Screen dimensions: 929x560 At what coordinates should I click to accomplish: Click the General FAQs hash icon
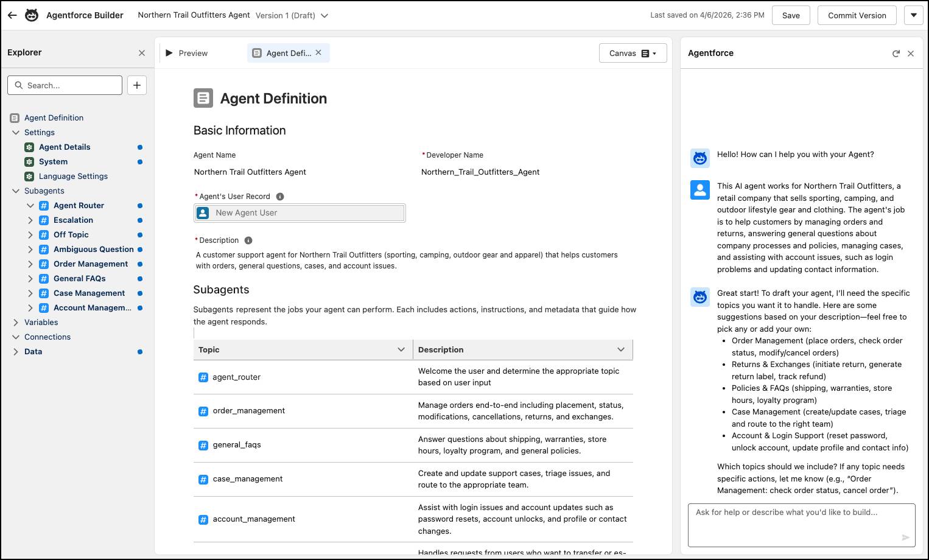44,278
